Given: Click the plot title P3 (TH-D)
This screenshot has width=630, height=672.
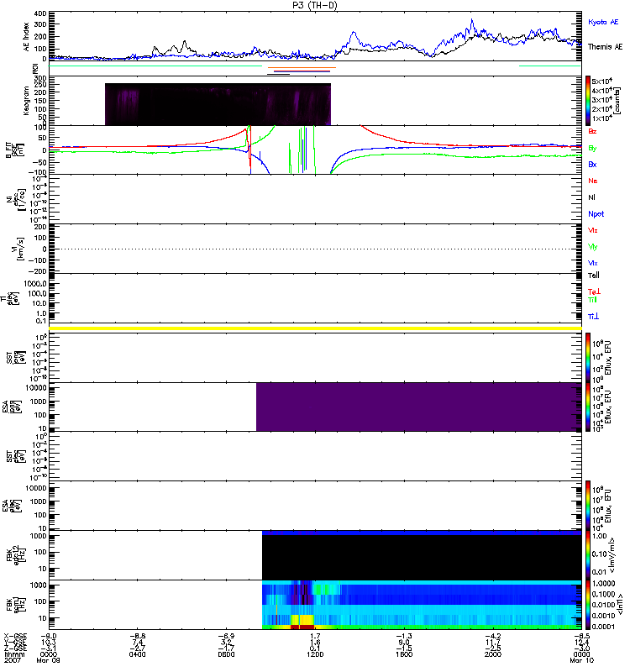Looking at the screenshot, I should [x=315, y=5].
